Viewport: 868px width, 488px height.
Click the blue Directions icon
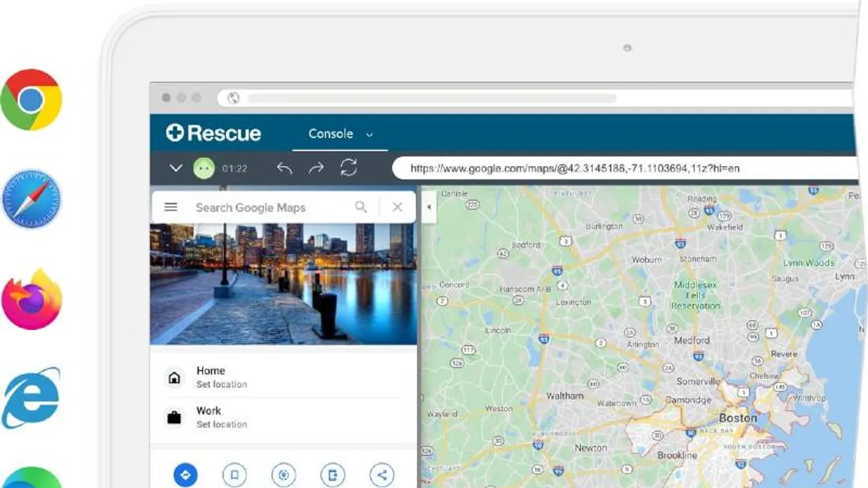tap(186, 474)
